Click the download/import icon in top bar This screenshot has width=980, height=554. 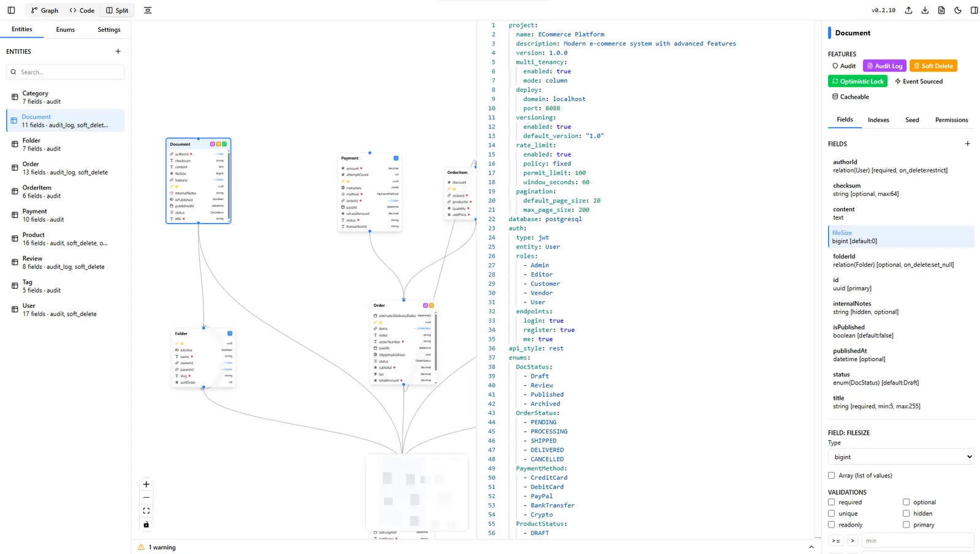(x=925, y=10)
